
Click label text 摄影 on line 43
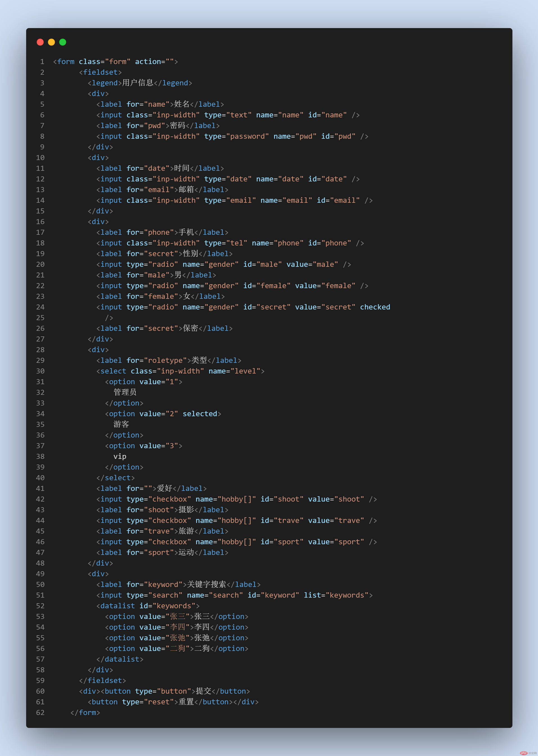pyautogui.click(x=186, y=510)
